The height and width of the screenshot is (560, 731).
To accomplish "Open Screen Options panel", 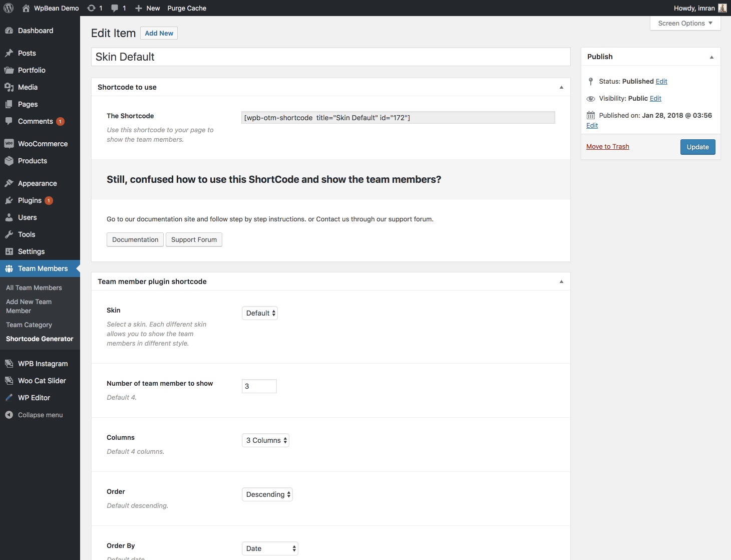I will click(x=685, y=24).
